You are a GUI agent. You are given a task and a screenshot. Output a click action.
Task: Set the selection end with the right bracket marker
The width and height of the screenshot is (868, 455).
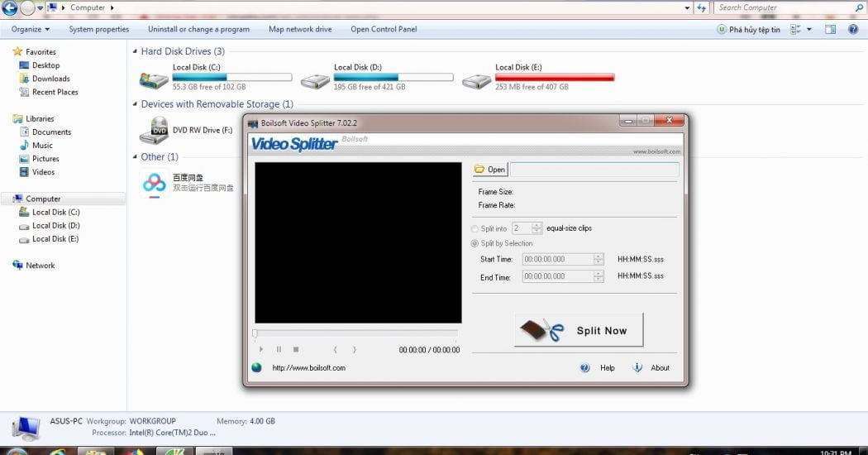tap(355, 350)
